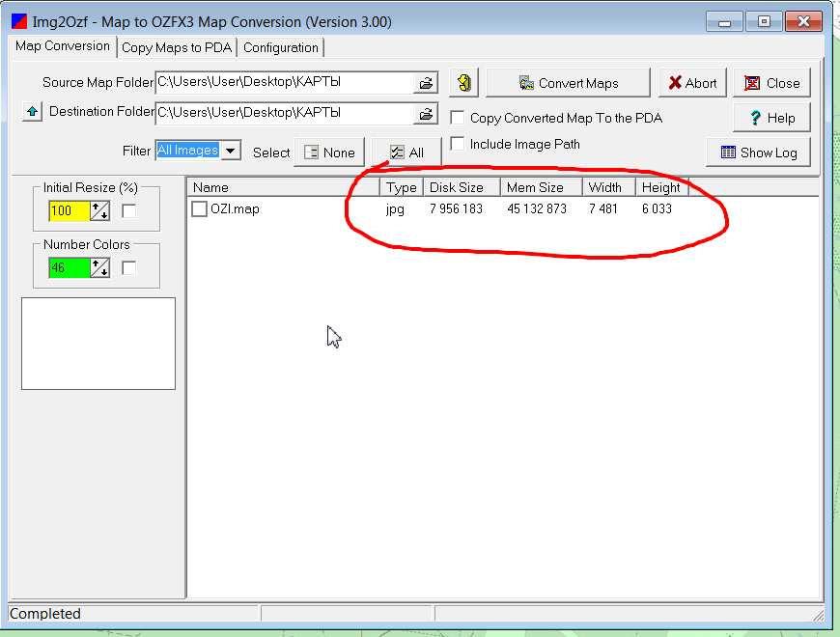The height and width of the screenshot is (637, 840).
Task: Select None to deselect all maps
Action: (x=328, y=152)
